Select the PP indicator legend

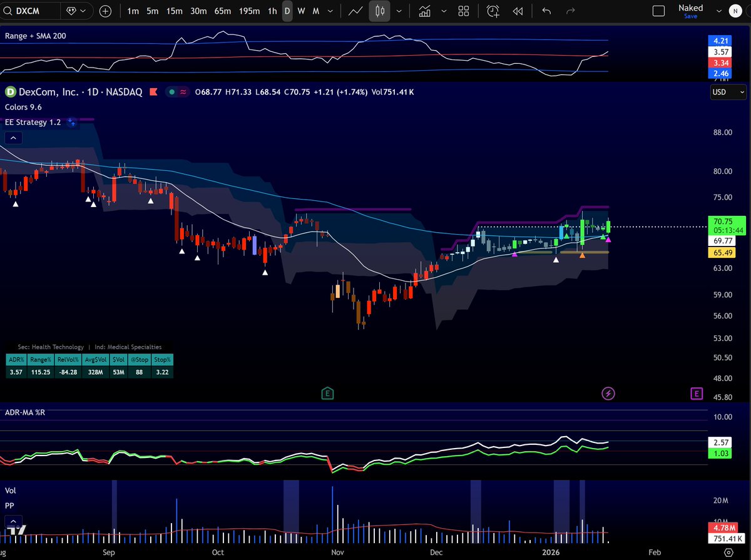[x=9, y=505]
